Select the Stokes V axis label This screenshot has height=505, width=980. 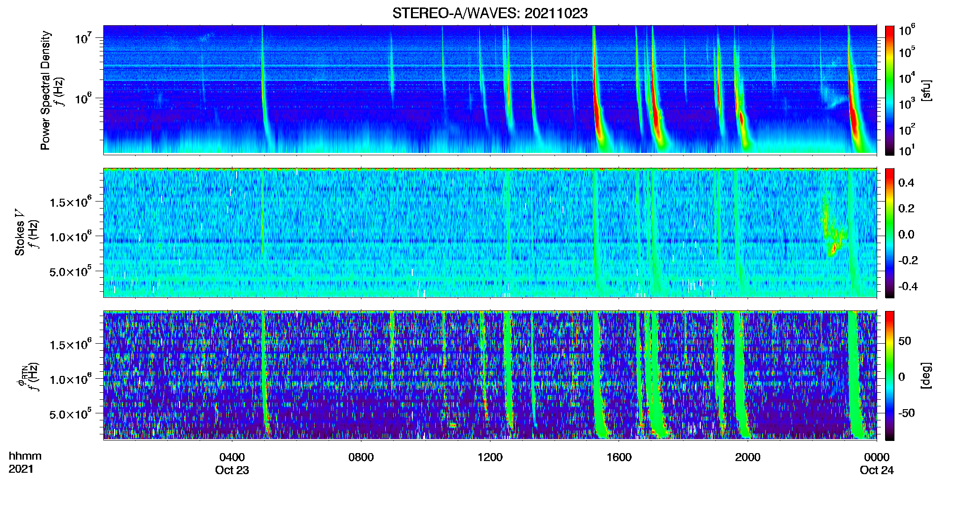[20, 232]
